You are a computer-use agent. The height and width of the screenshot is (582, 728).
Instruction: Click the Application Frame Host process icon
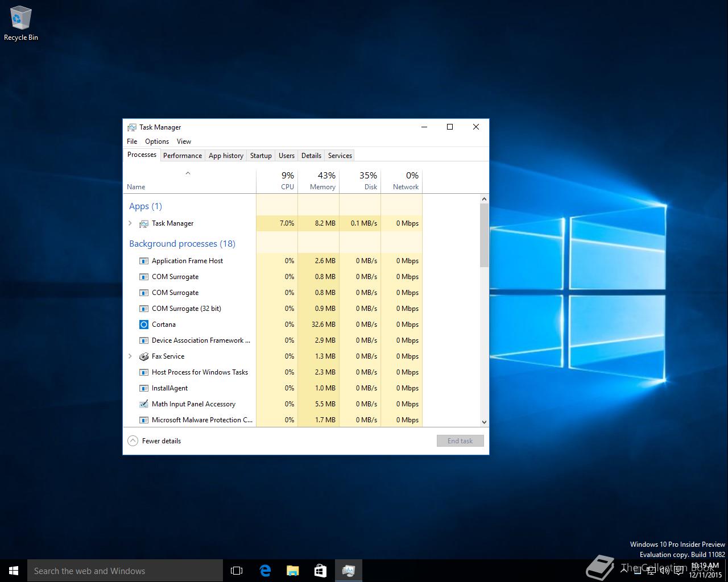click(144, 261)
